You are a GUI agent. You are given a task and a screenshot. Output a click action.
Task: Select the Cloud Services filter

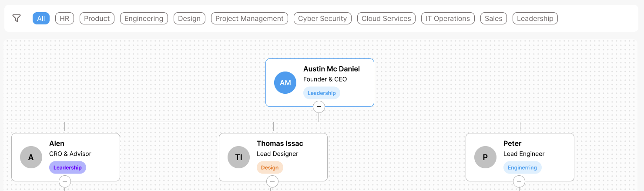coord(386,18)
